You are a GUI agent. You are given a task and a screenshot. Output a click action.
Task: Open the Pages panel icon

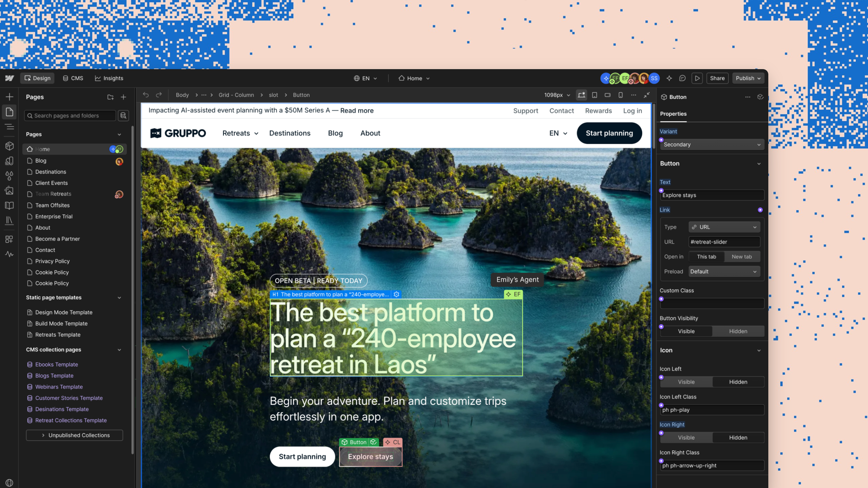9,112
